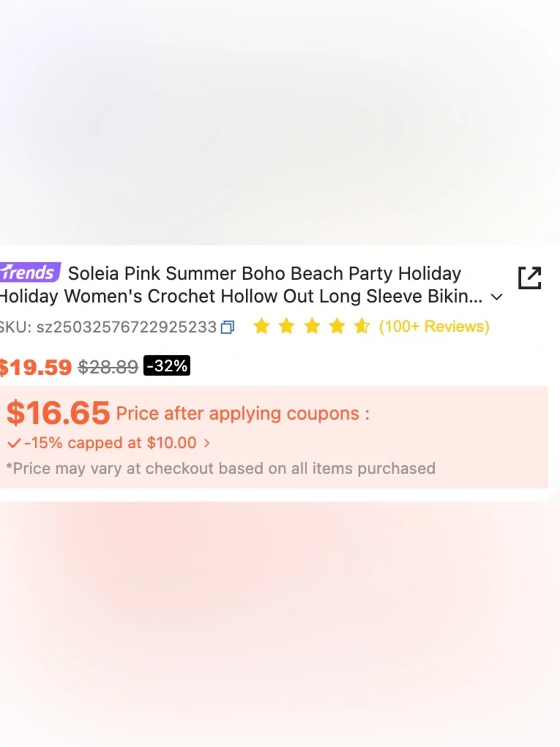Copy the SKU with the copy icon

[227, 327]
